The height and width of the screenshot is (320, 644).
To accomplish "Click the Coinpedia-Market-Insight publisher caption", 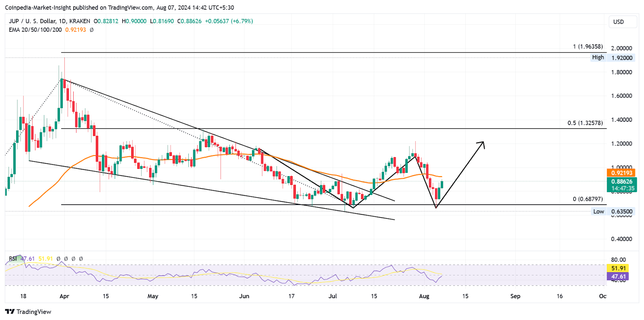I will click(x=119, y=8).
